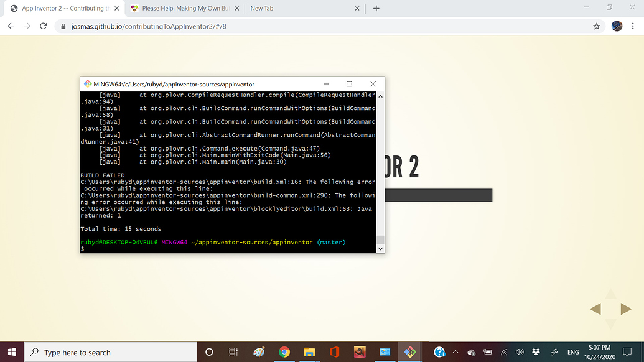Image resolution: width=644 pixels, height=362 pixels.
Task: Click taskbar search box
Action: [x=111, y=352]
